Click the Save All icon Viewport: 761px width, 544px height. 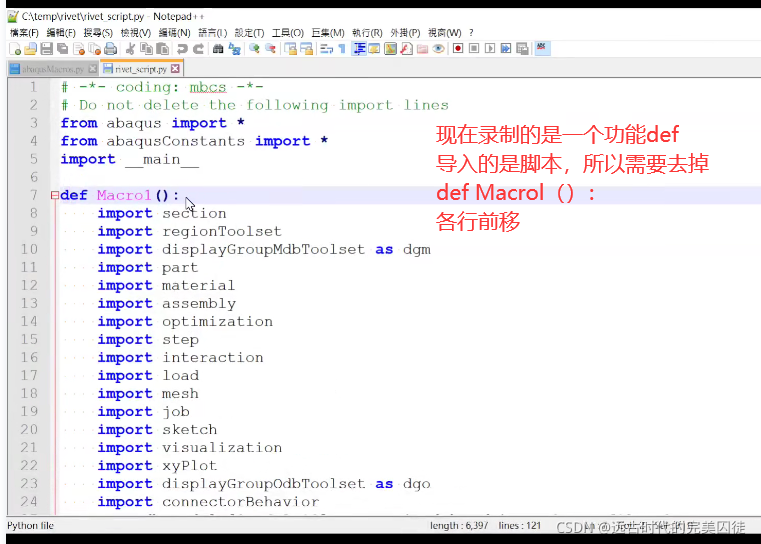point(63,49)
